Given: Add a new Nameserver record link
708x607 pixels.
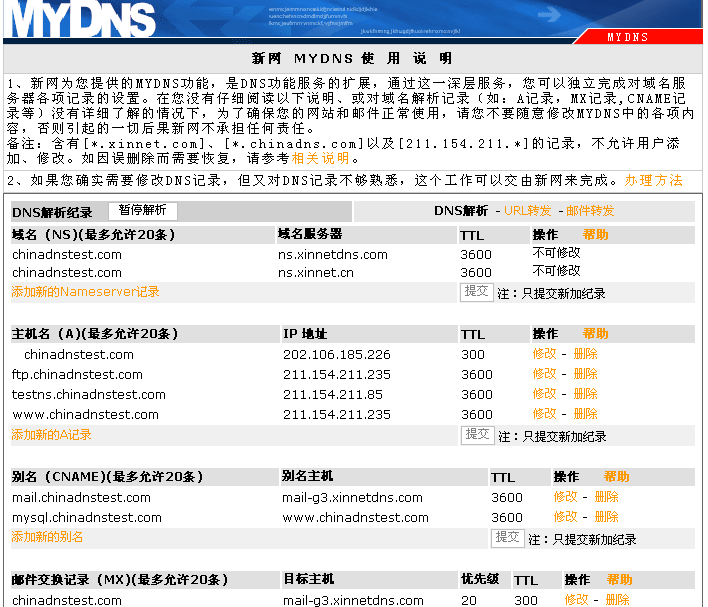Looking at the screenshot, I should [85, 292].
